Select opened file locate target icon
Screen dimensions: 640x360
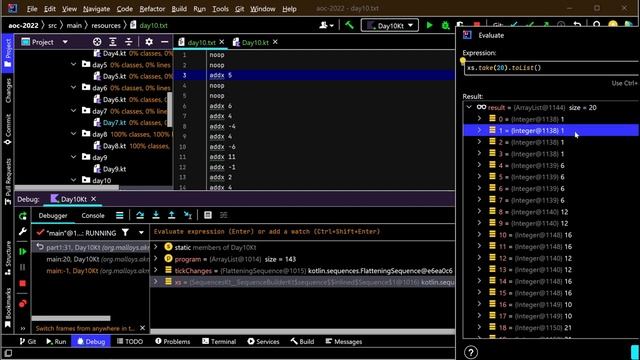pos(97,42)
